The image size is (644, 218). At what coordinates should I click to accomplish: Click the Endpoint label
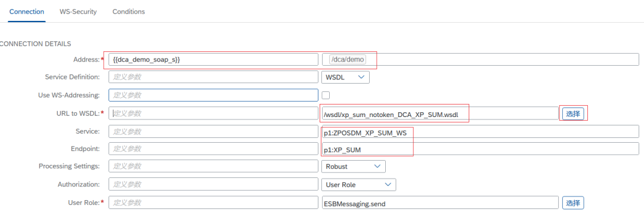click(85, 149)
